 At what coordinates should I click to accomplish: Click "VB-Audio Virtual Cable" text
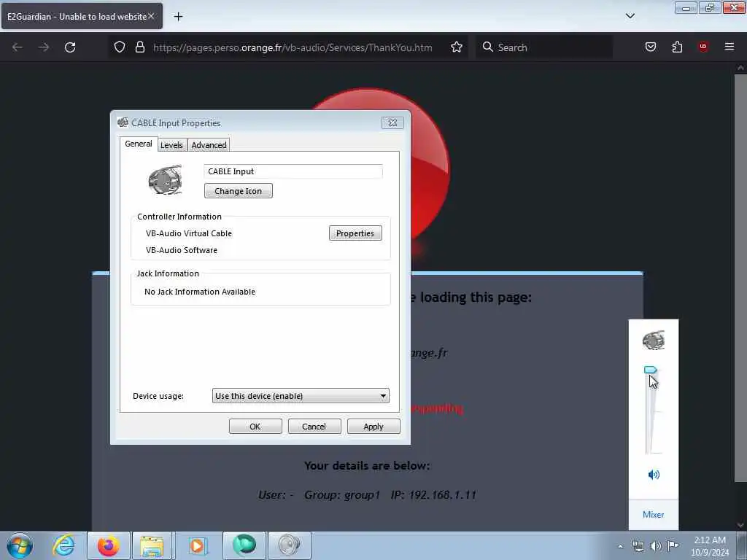189,233
